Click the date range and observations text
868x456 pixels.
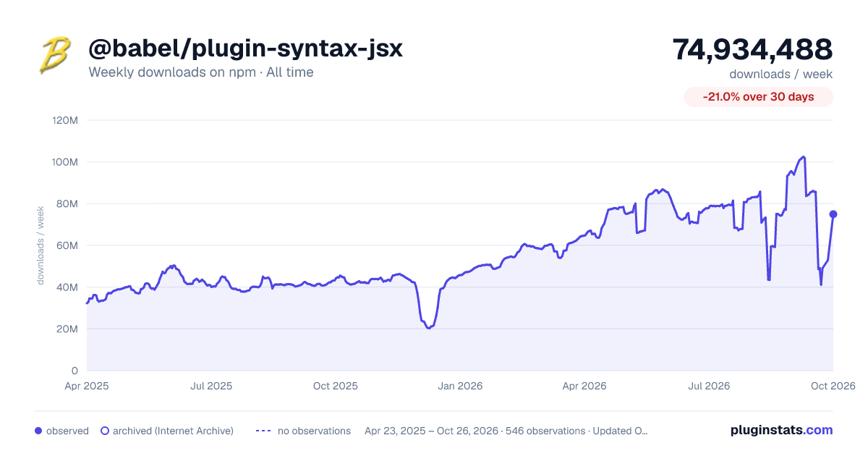pos(506,431)
